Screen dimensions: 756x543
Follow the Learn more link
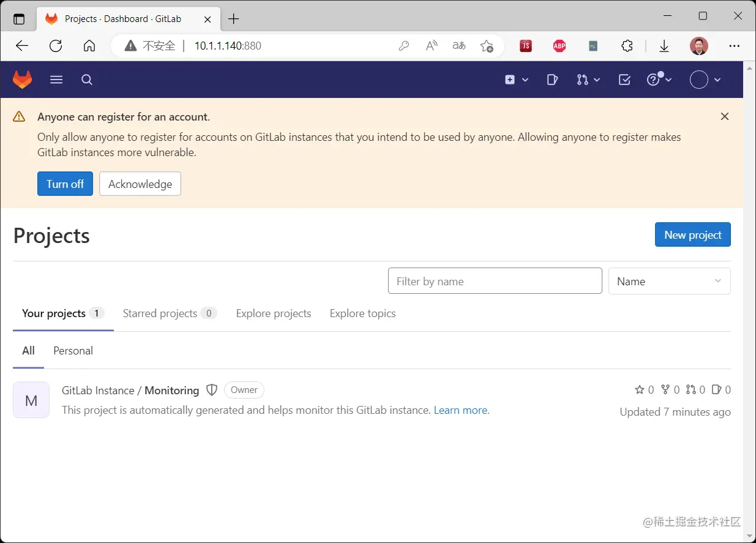pyautogui.click(x=460, y=410)
